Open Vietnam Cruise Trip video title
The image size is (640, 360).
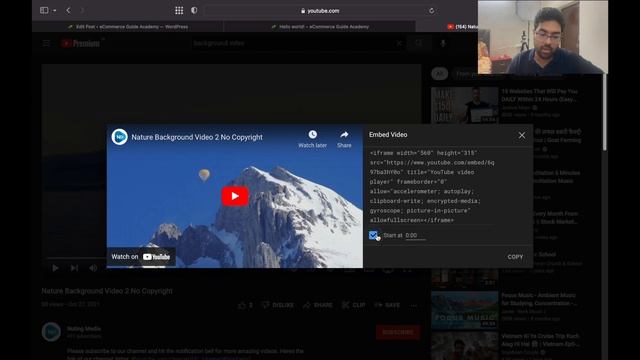tap(540, 340)
